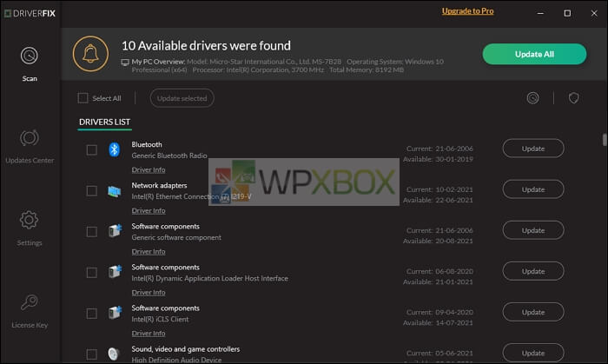The image size is (608, 364).
Task: Check Dynamic Application Loader Host Interface checkbox
Action: coord(91,273)
